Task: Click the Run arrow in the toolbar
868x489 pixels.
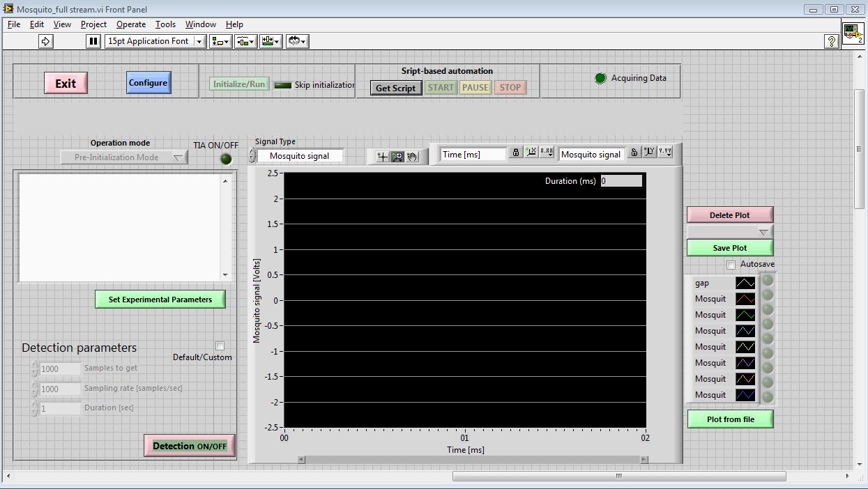Action: 46,41
